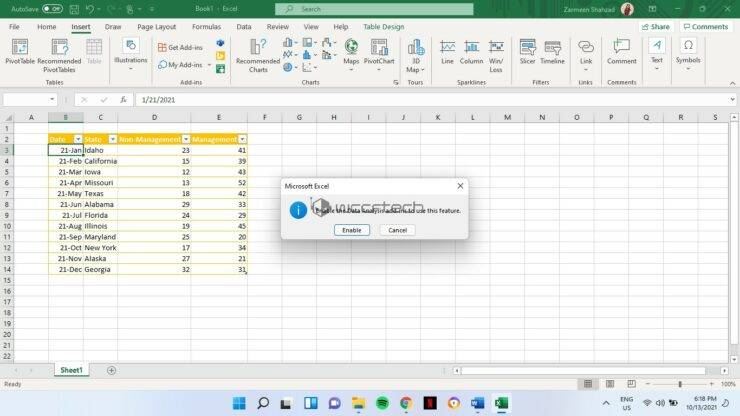740x416 pixels.
Task: Open the Symbols menu
Action: (688, 55)
